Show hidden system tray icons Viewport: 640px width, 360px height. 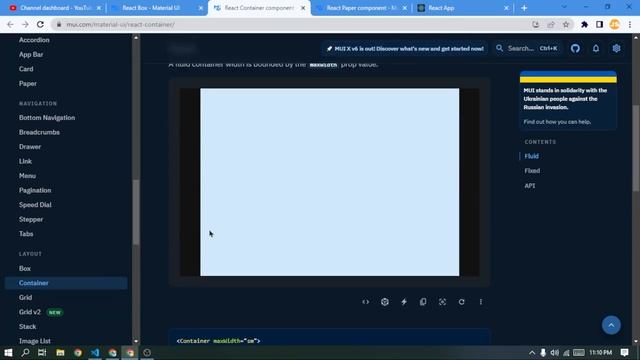coord(532,353)
